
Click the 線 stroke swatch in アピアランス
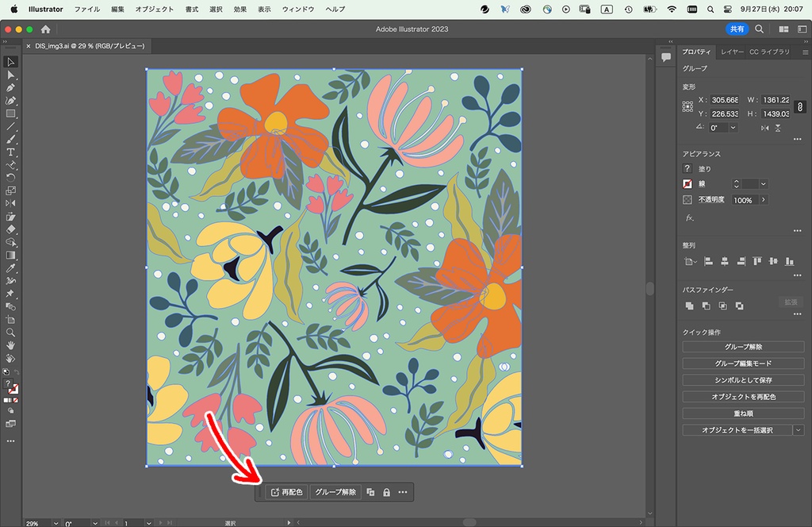(x=688, y=184)
